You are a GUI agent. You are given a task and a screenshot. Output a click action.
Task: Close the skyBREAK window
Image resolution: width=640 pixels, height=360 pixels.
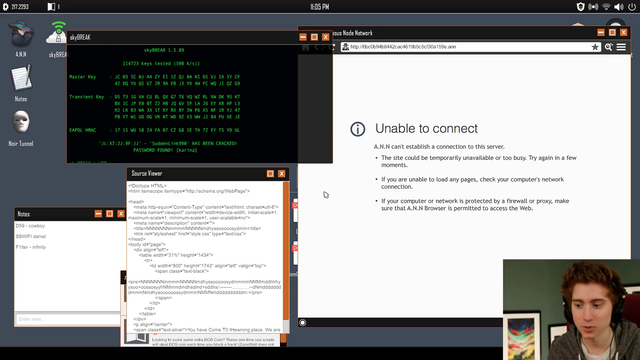(x=326, y=37)
